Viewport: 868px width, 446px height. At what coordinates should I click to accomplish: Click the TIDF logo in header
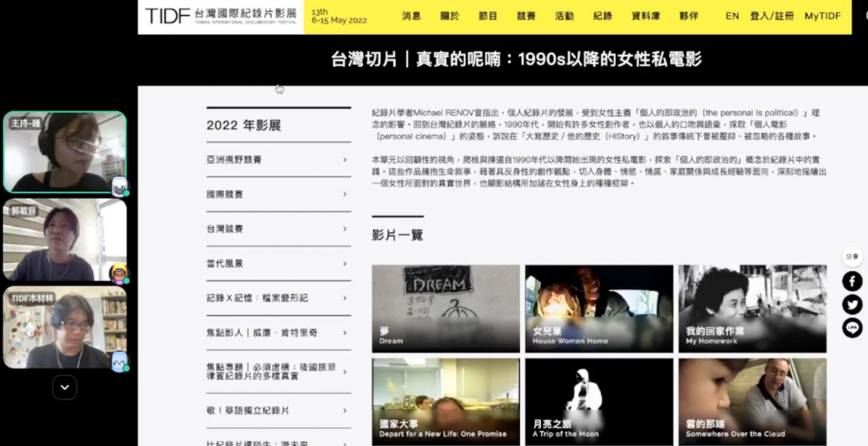[221, 16]
